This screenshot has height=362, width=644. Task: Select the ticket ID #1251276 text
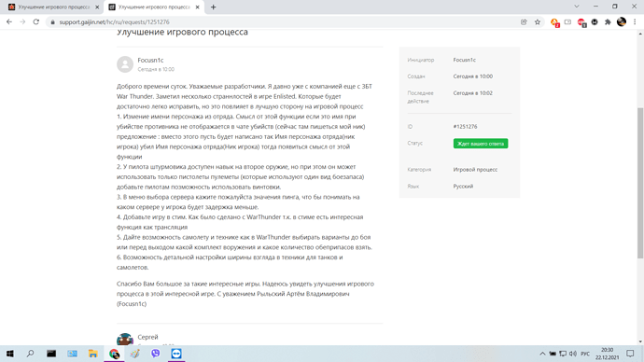466,127
